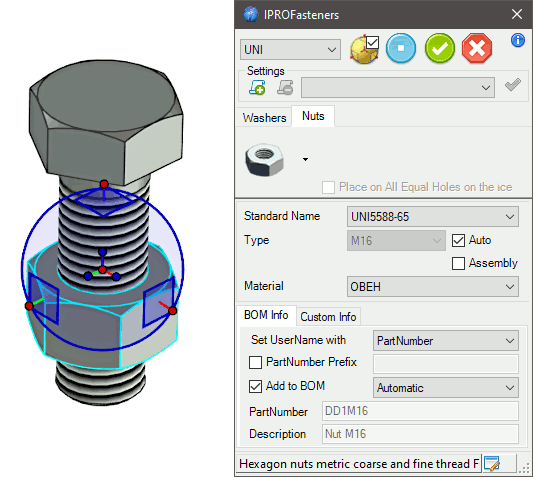533x477 pixels.
Task: Open the blue info icon
Action: pos(517,40)
